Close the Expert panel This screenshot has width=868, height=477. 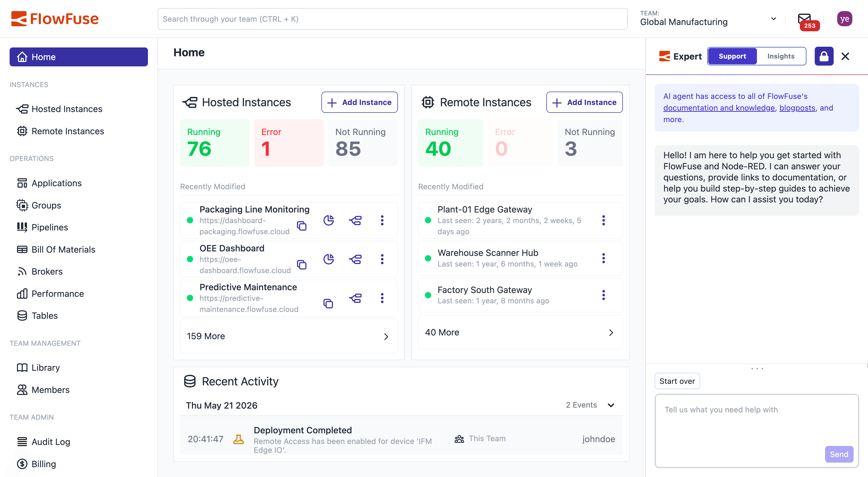point(845,56)
